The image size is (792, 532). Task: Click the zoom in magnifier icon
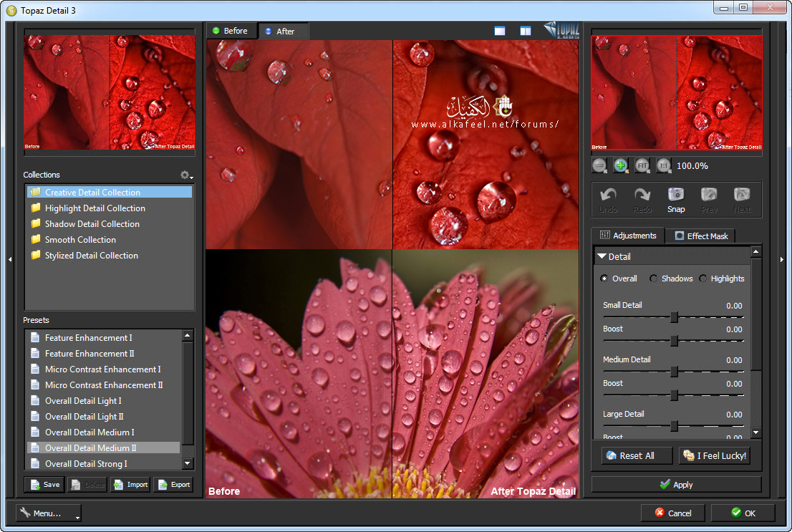(x=621, y=165)
